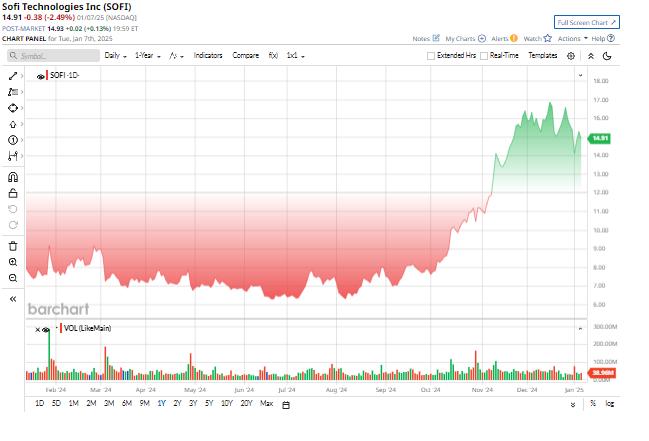649x441 pixels.
Task: Select the 2Y time range
Action: 178,403
